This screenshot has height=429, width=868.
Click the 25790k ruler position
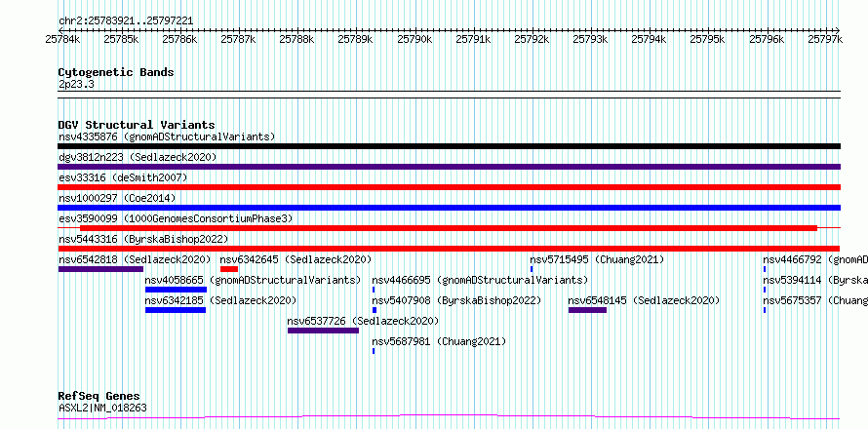414,39
